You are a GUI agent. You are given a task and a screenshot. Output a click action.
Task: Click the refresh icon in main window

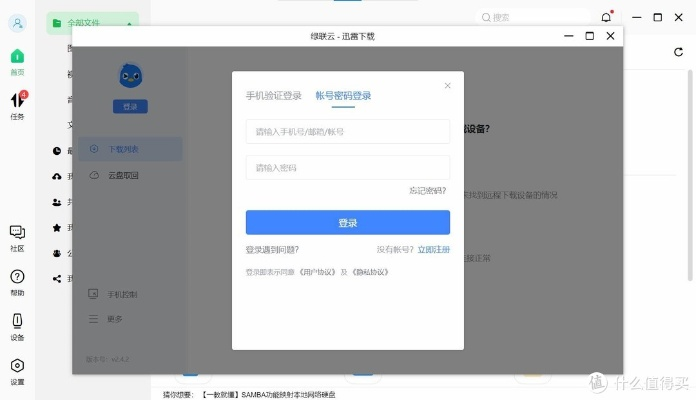[678, 52]
